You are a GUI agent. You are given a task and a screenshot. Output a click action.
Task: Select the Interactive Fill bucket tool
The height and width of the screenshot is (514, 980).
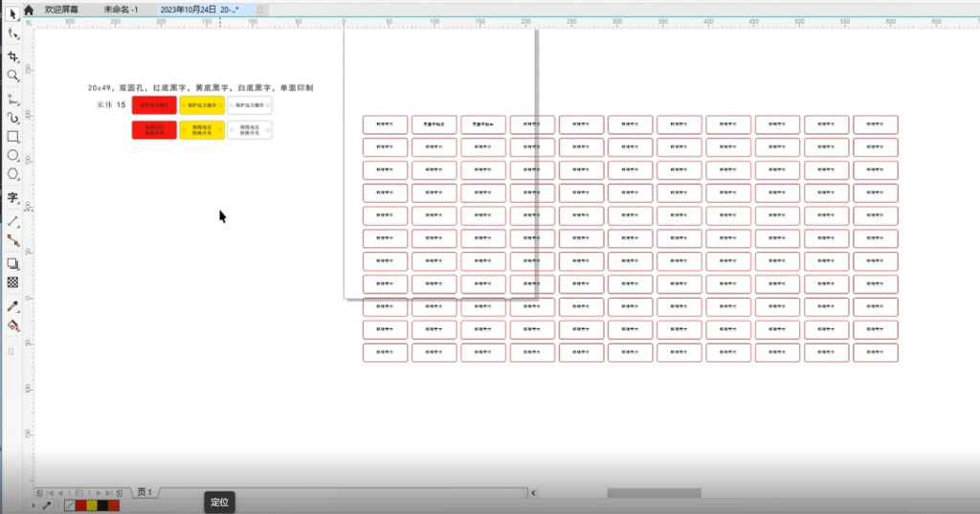12,325
